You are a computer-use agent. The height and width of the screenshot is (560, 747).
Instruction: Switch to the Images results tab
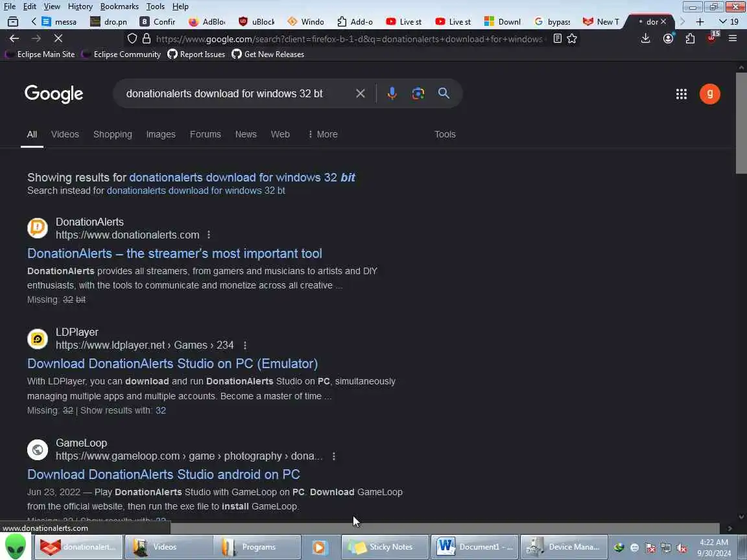(x=161, y=134)
